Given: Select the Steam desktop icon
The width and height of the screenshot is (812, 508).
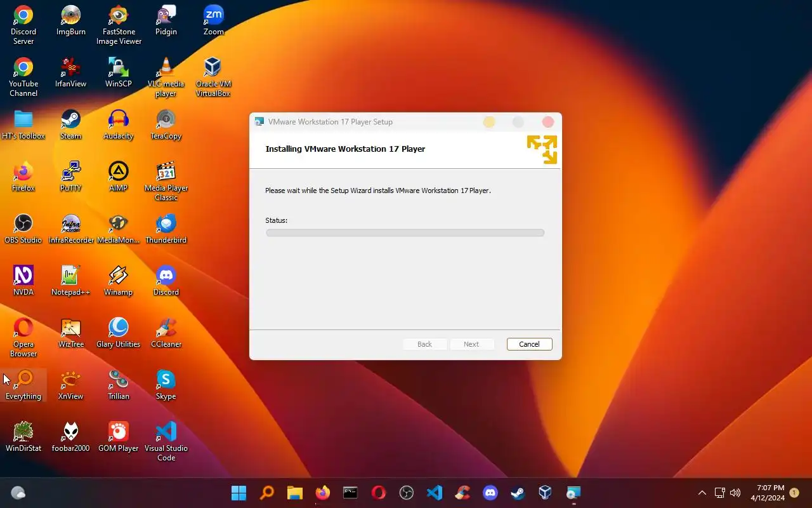Looking at the screenshot, I should [x=70, y=124].
